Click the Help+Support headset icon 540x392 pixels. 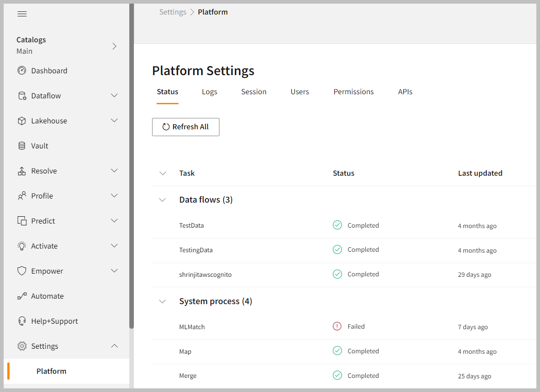pos(22,321)
